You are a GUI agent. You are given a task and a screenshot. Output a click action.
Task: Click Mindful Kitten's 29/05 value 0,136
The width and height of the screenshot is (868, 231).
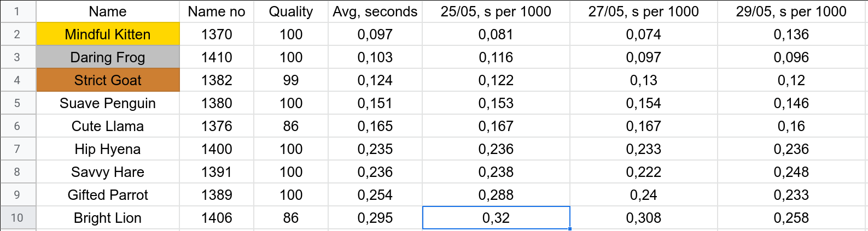[x=791, y=34]
